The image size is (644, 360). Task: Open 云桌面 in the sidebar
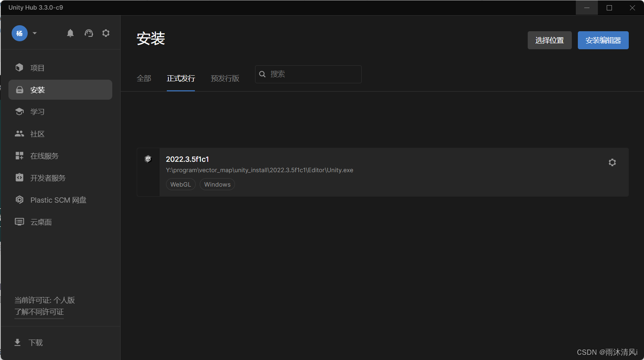(x=60, y=222)
